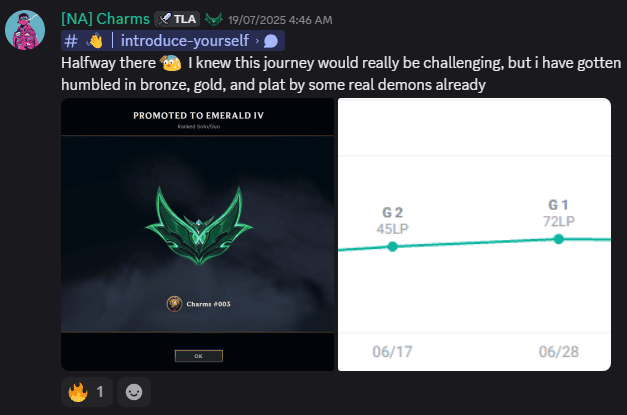Click the 06/28 date label on graph
The height and width of the screenshot is (415, 627).
point(559,352)
